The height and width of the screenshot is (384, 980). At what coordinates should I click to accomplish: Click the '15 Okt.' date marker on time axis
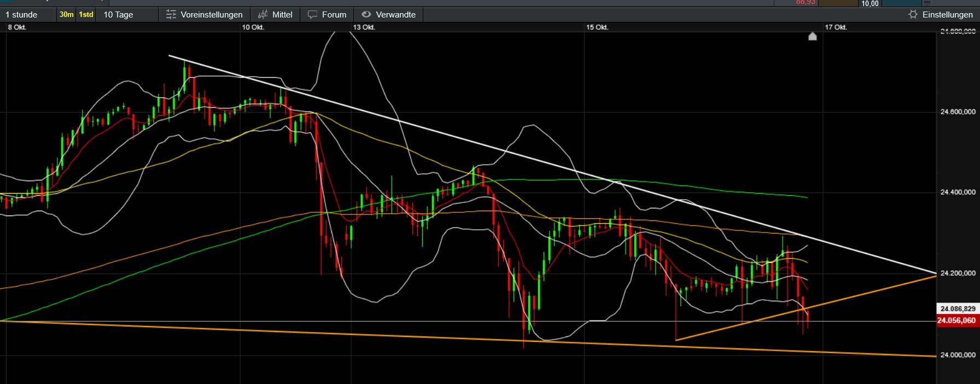pyautogui.click(x=597, y=27)
